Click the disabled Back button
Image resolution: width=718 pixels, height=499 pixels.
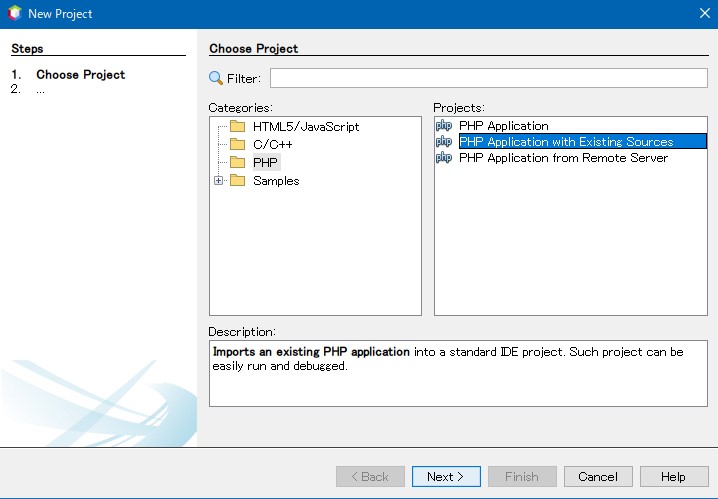pyautogui.click(x=370, y=477)
